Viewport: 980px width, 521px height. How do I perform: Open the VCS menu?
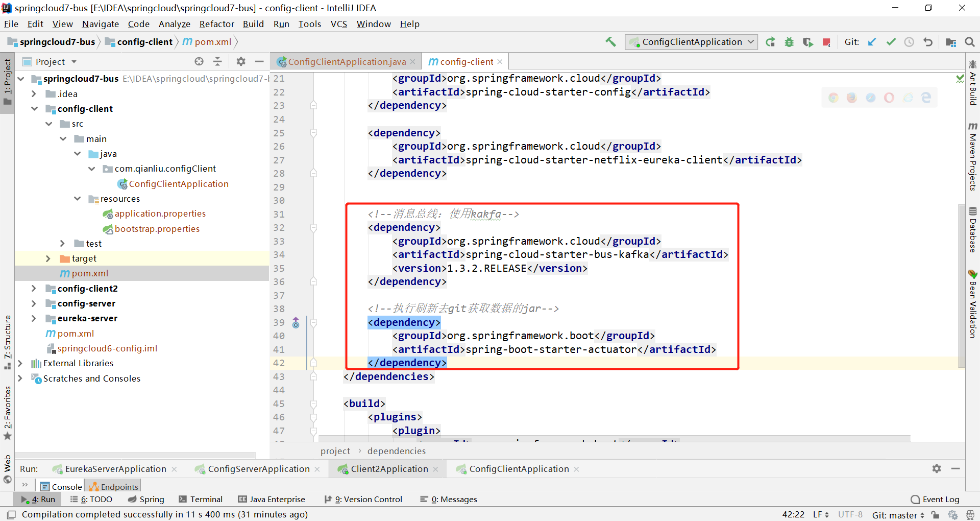pyautogui.click(x=338, y=24)
